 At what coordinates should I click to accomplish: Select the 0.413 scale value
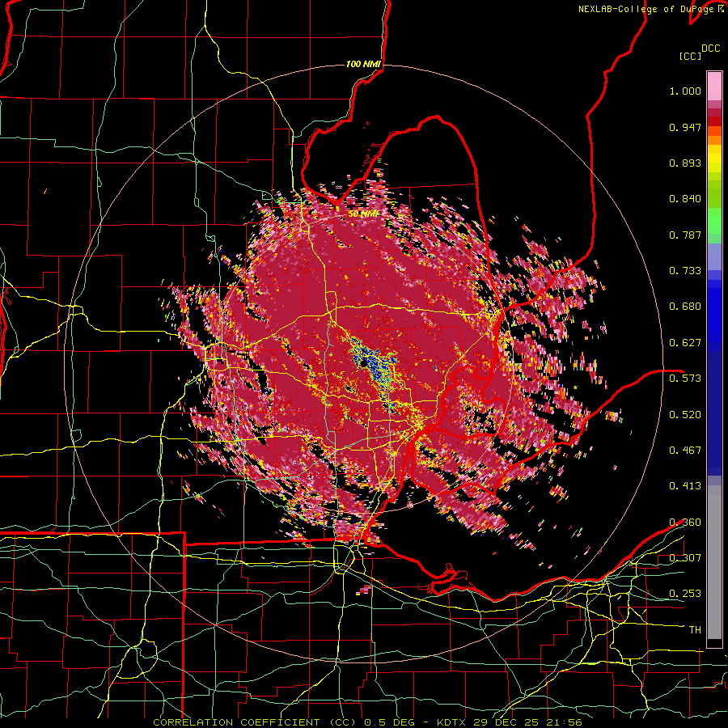685,486
